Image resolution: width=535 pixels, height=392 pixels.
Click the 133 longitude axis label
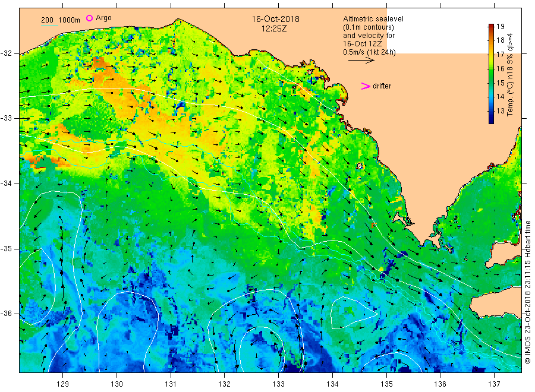coord(278,384)
